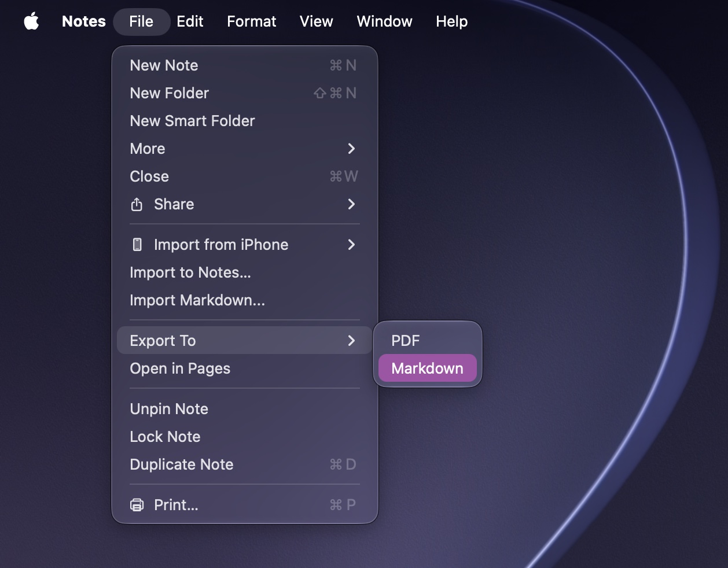This screenshot has height=568, width=728.
Task: Click the iPhone icon beside Import from iPhone
Action: click(x=137, y=245)
